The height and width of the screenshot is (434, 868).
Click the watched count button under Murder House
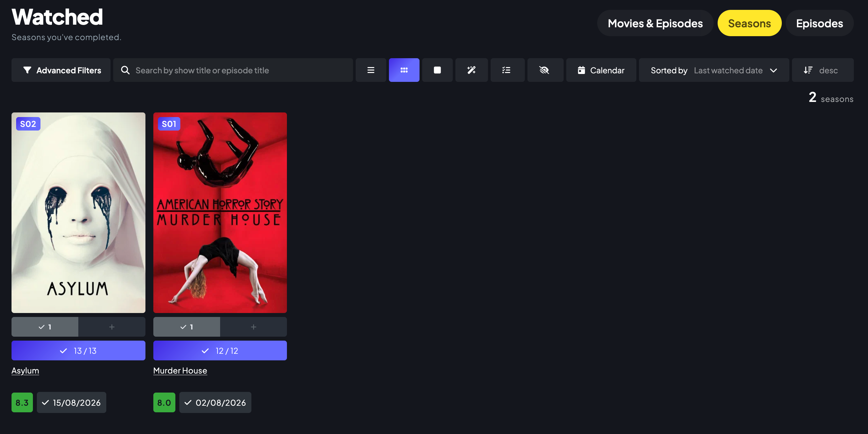[x=187, y=326]
